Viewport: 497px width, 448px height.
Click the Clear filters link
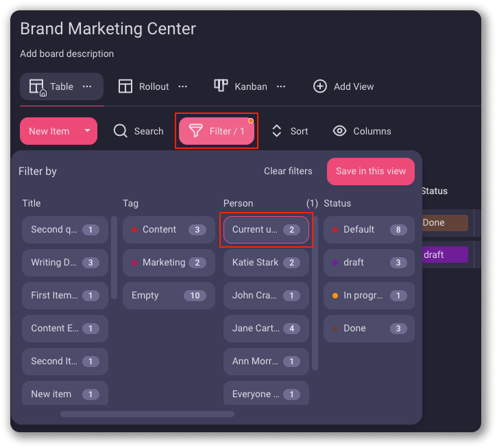pyautogui.click(x=288, y=171)
